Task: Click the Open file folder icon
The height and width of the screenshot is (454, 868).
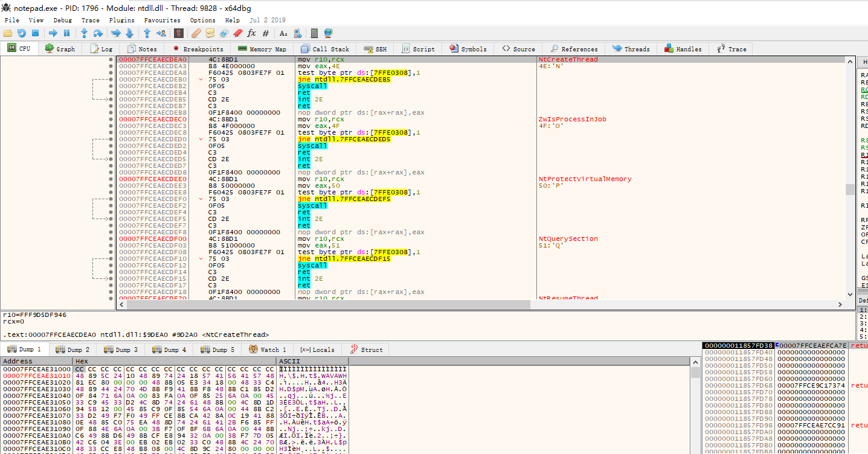Action: coord(8,33)
